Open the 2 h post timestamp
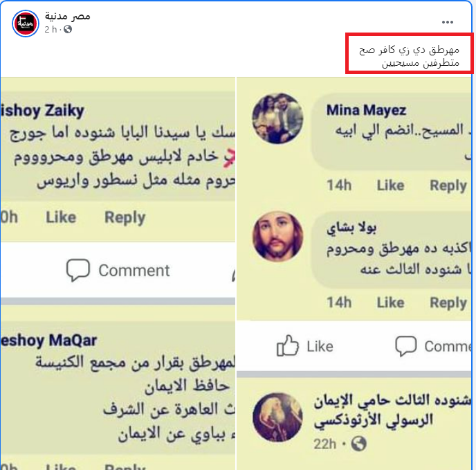The width and height of the screenshot is (476, 470). tap(51, 30)
